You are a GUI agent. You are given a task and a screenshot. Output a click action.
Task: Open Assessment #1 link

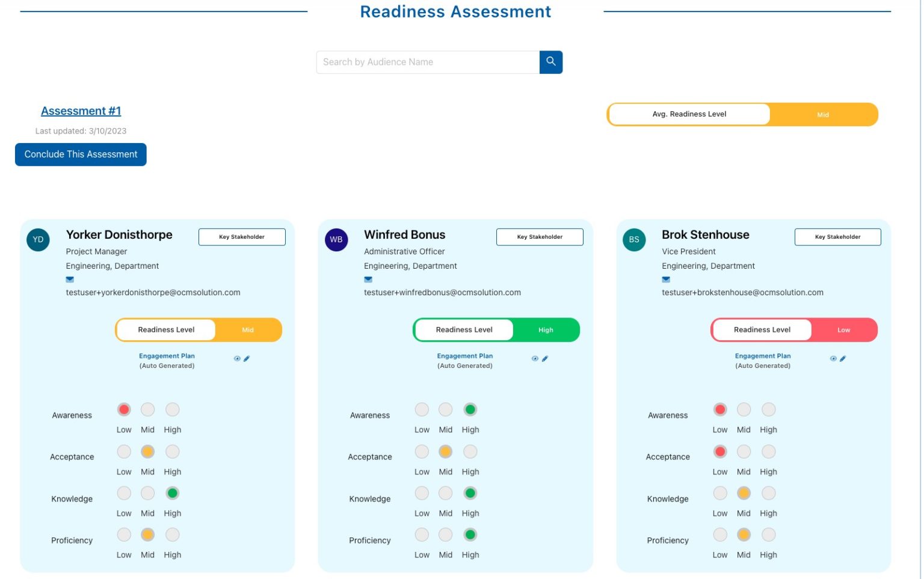point(81,111)
